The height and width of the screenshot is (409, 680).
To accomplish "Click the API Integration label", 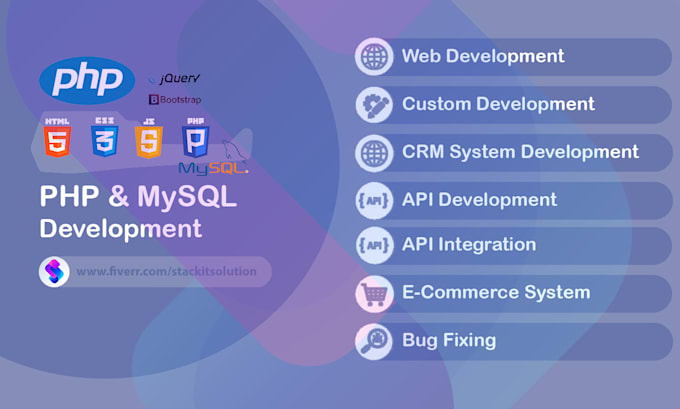I will click(469, 245).
